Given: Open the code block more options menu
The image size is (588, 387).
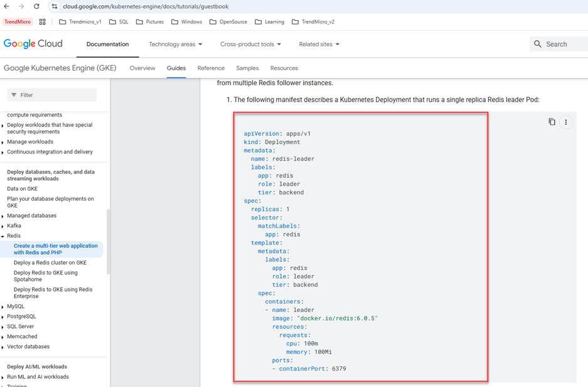Looking at the screenshot, I should point(566,122).
